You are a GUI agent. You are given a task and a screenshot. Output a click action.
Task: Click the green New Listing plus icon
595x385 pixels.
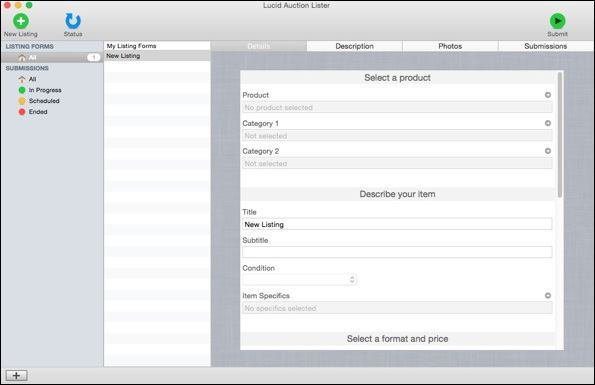pos(21,21)
